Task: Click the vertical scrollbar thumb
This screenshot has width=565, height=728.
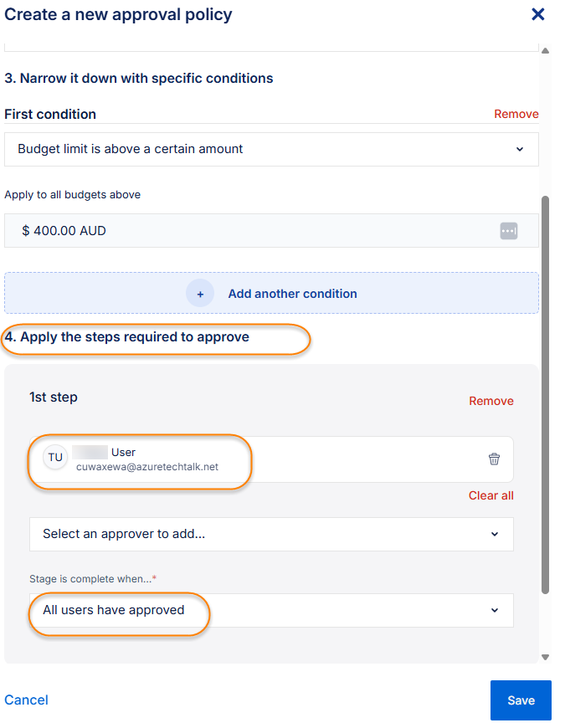Action: coord(546,393)
